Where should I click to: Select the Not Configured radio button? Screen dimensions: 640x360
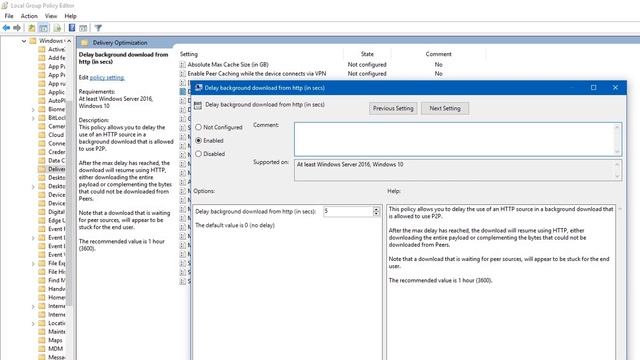tap(198, 127)
